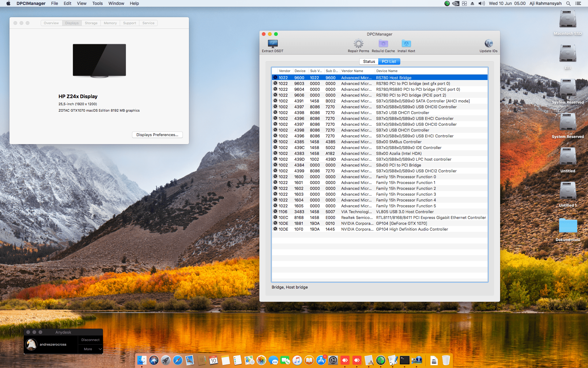This screenshot has width=588, height=368.
Task: Select the SBx00 Azalia (Intel HDA) row
Action: click(x=380, y=153)
